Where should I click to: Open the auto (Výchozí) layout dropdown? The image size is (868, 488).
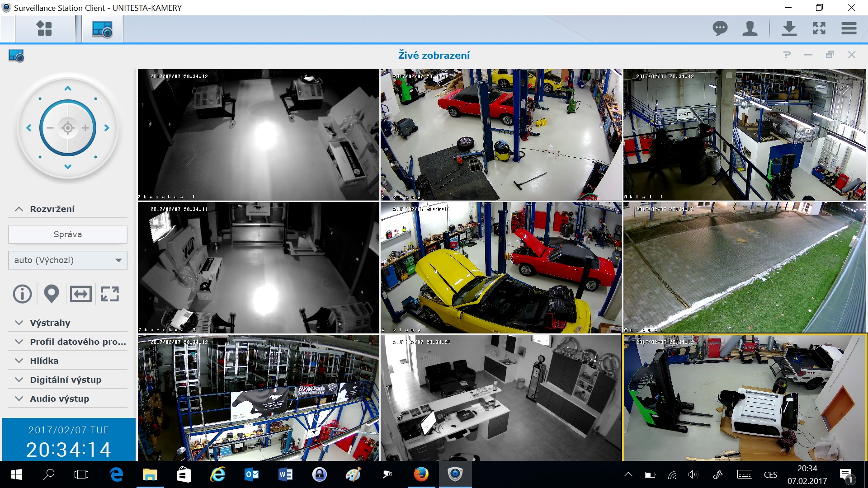pos(68,260)
